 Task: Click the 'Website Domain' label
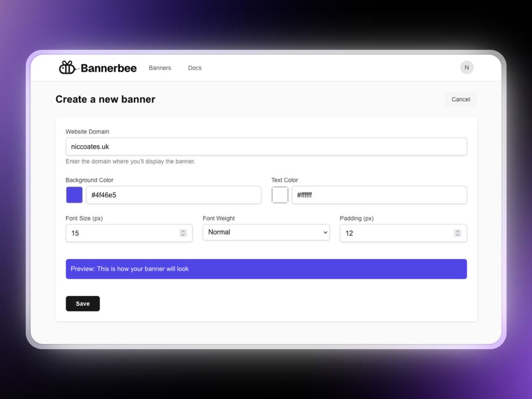click(87, 131)
